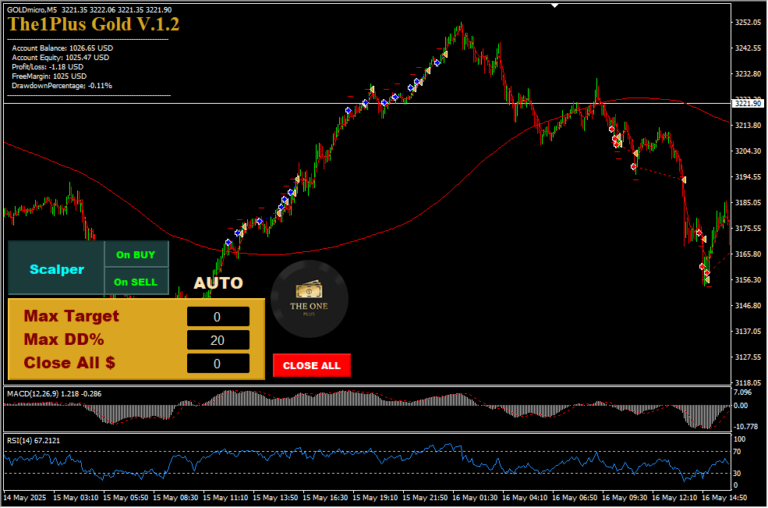The width and height of the screenshot is (768, 508).
Task: Edit the Close All $ input field
Action: point(218,364)
